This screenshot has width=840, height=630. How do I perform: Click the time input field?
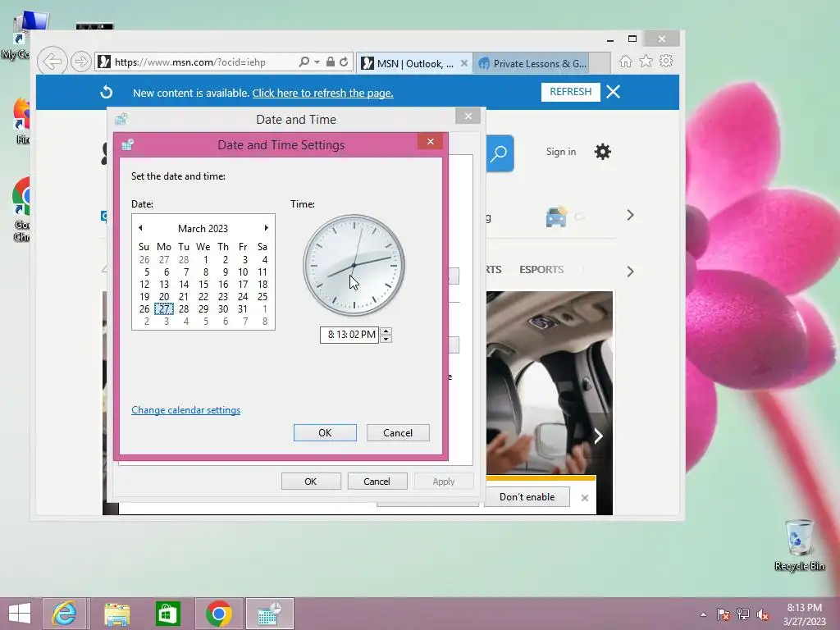tap(349, 335)
